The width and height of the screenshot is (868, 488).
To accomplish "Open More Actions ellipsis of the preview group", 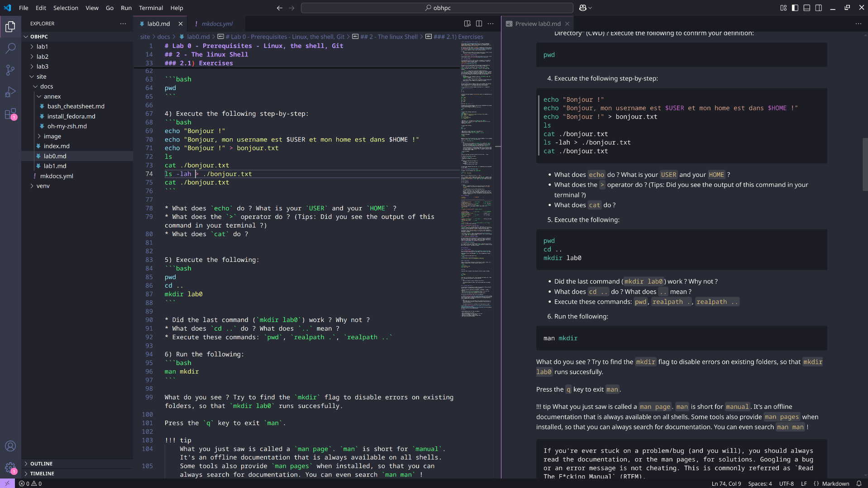I will coord(858,24).
